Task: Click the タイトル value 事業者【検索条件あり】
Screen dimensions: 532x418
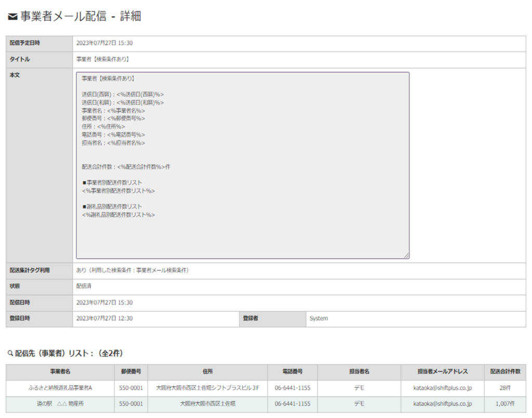Action: click(102, 59)
